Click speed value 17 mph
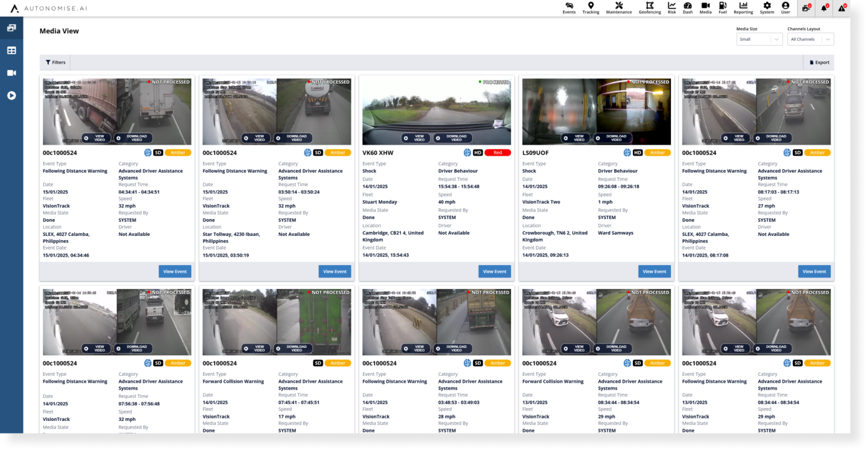The image size is (868, 451). coord(286,416)
